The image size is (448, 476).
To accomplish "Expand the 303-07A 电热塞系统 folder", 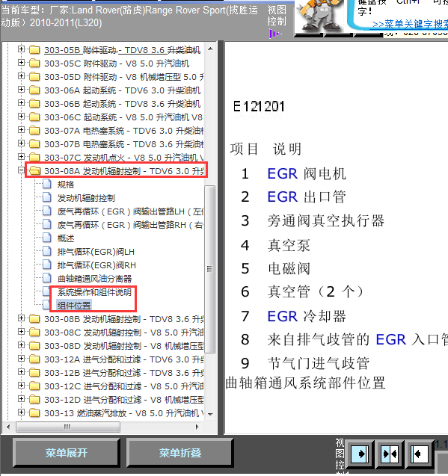I will tap(21, 130).
